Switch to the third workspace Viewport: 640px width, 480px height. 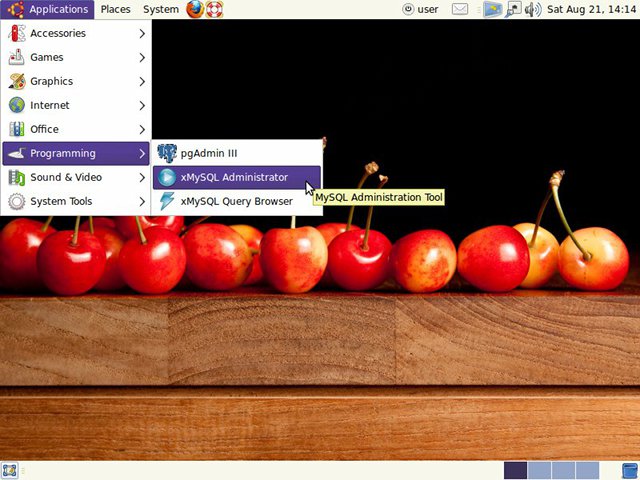coord(563,471)
